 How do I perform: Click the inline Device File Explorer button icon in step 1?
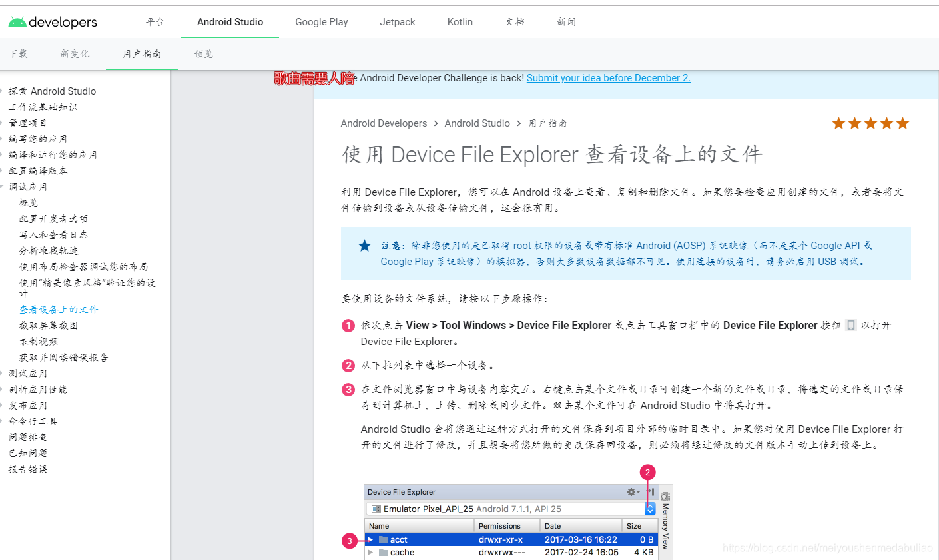[x=850, y=325]
